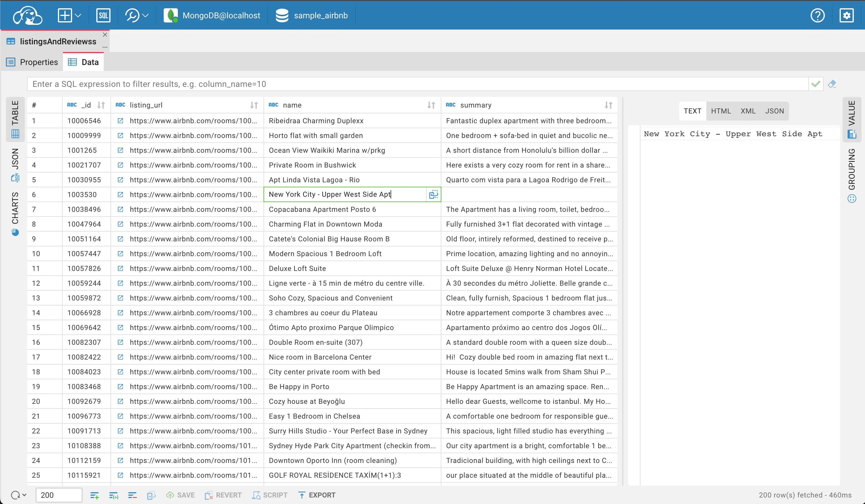The width and height of the screenshot is (865, 504).
Task: Open link icon for row 10057826
Action: pos(121,269)
